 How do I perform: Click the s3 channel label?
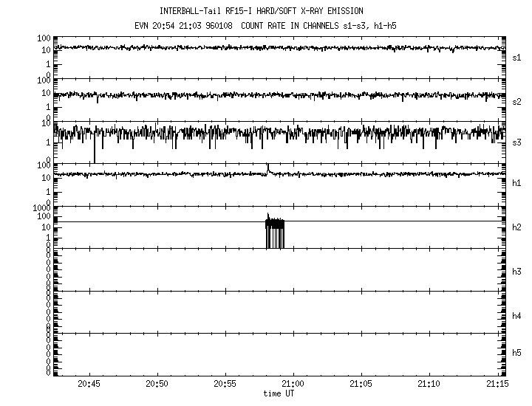[x=517, y=142]
